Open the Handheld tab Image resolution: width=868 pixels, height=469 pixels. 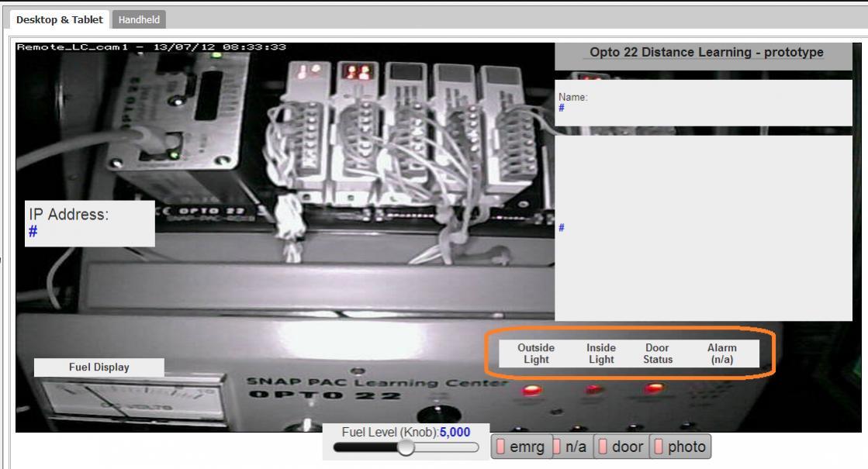click(139, 19)
